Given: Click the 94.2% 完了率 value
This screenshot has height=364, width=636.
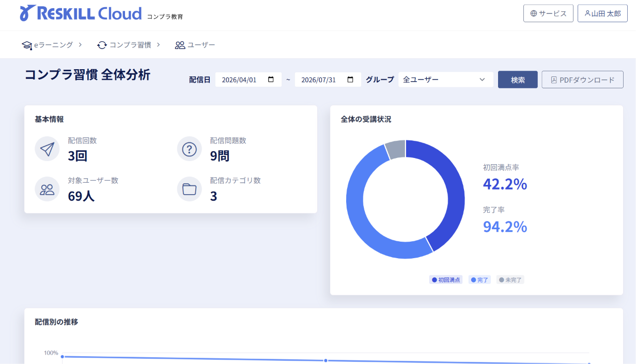Looking at the screenshot, I should click(505, 226).
